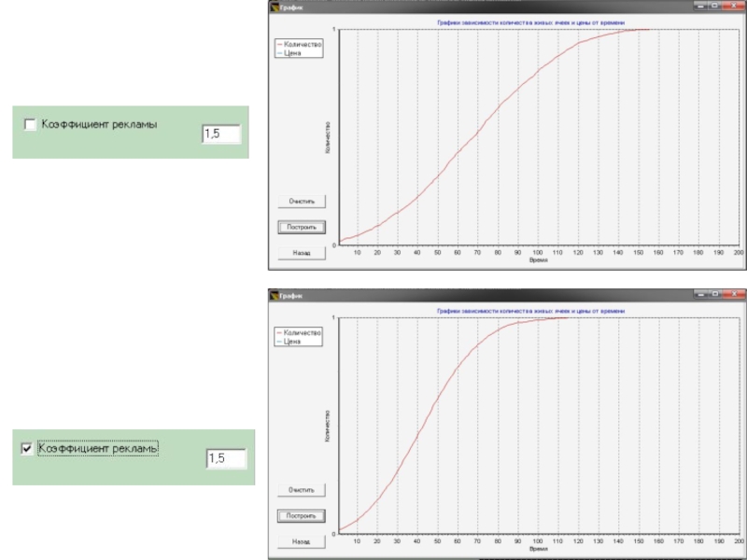Click Назад in the top График window

[x=302, y=253]
